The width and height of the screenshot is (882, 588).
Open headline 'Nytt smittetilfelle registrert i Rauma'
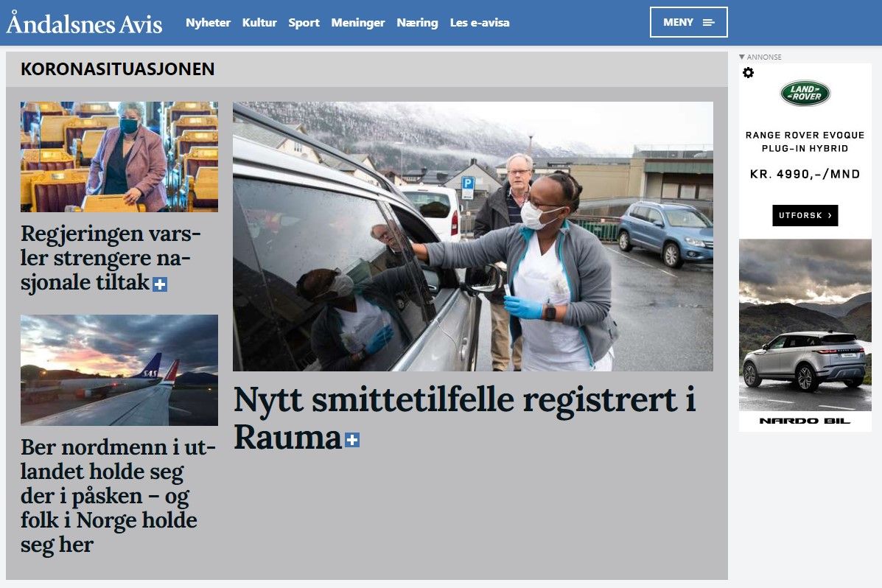coord(465,418)
